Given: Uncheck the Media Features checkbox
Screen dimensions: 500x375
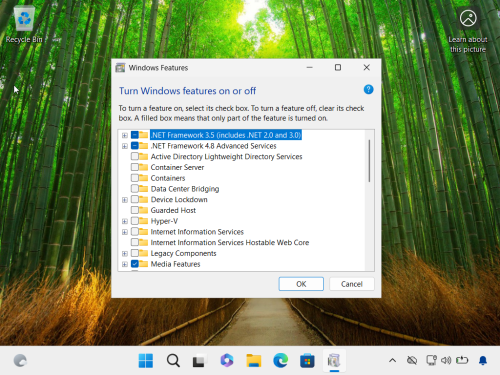Looking at the screenshot, I should 135,264.
